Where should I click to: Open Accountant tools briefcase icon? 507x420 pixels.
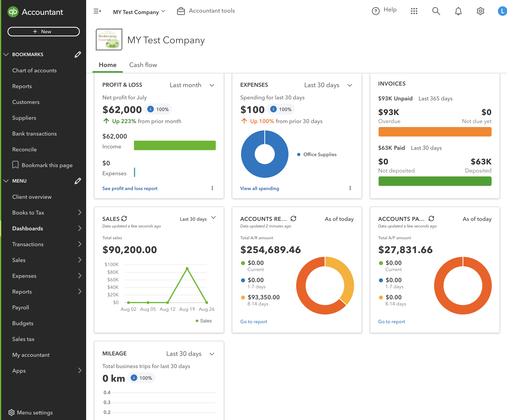point(181,11)
